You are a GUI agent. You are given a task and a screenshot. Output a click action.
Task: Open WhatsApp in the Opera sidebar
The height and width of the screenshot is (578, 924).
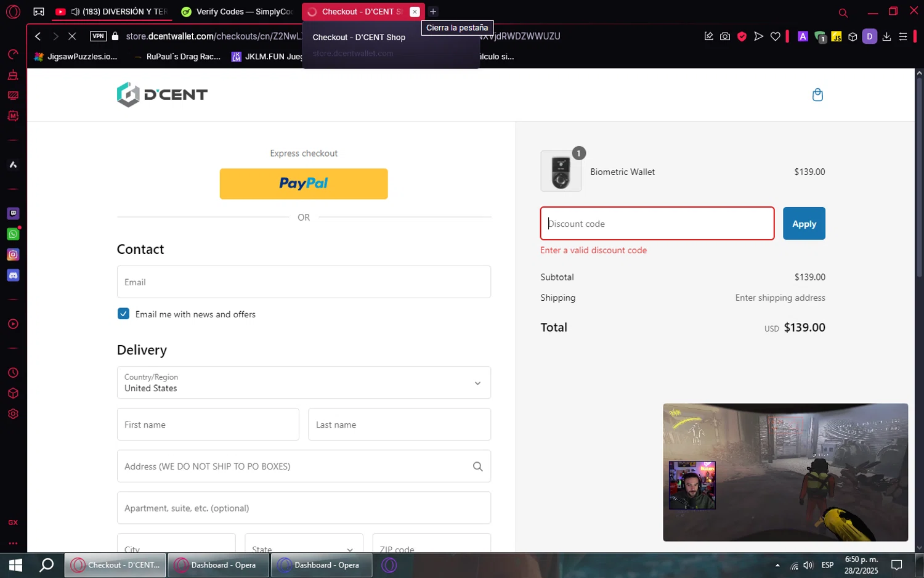point(13,234)
